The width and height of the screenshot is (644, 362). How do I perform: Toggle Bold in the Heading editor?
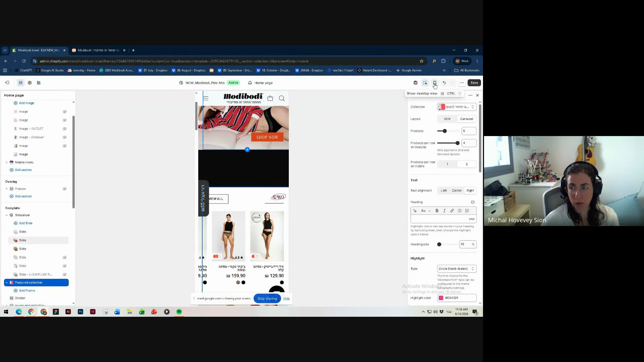437,211
